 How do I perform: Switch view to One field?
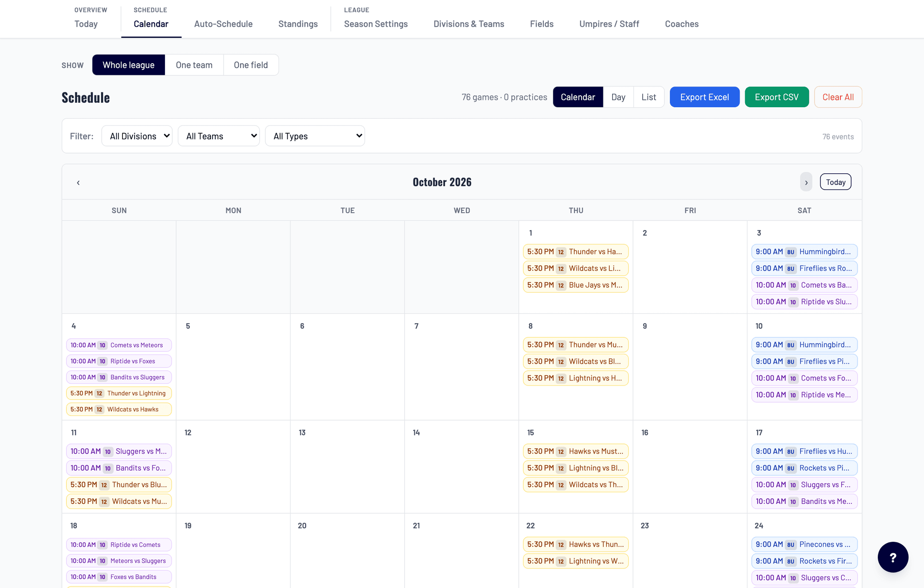pos(251,65)
